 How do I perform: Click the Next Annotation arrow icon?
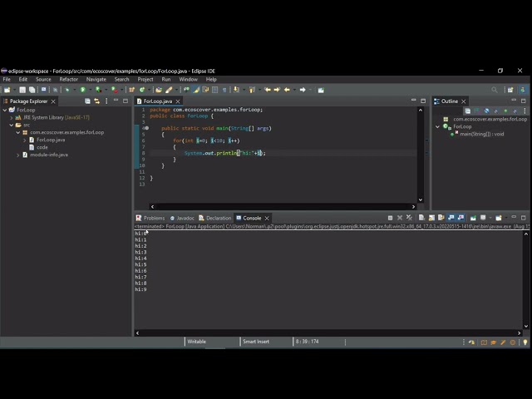coord(236,90)
